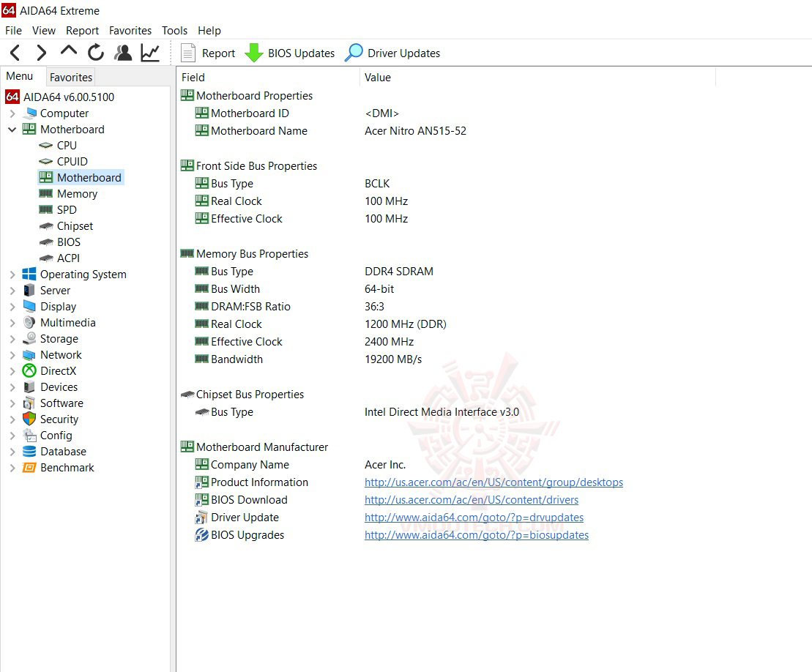Go forward with the right arrow icon
Image resolution: width=812 pixels, height=672 pixels.
[42, 53]
